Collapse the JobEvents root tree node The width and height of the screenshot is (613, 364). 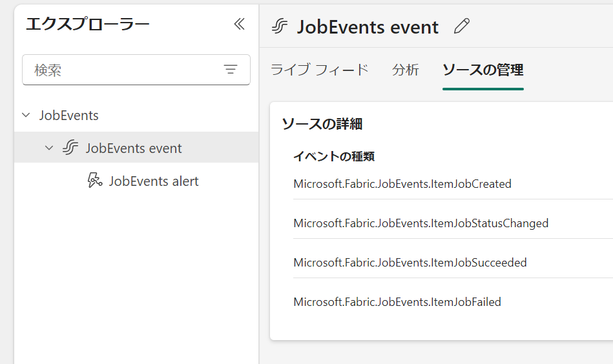coord(26,116)
